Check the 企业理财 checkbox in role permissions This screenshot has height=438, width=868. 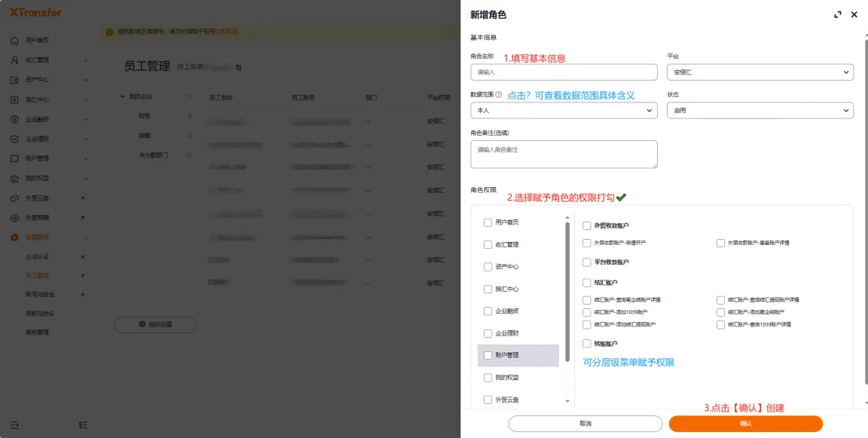tap(487, 333)
